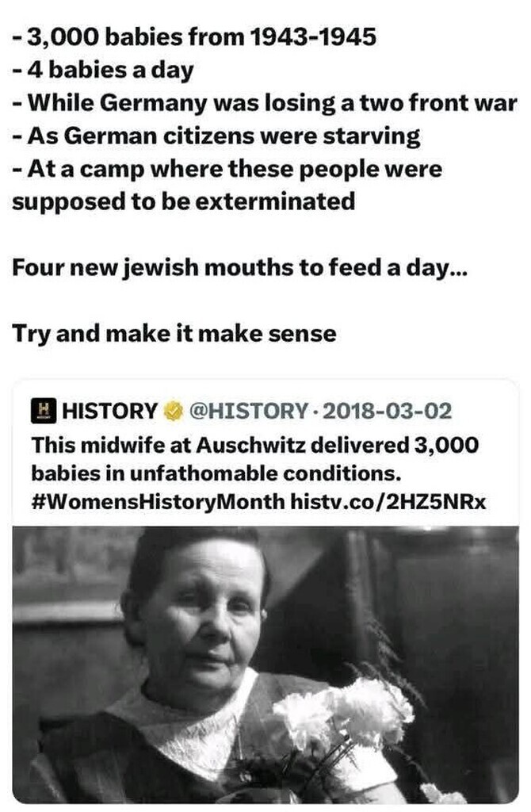
Task: Open the HISTORY account name
Action: [109, 412]
